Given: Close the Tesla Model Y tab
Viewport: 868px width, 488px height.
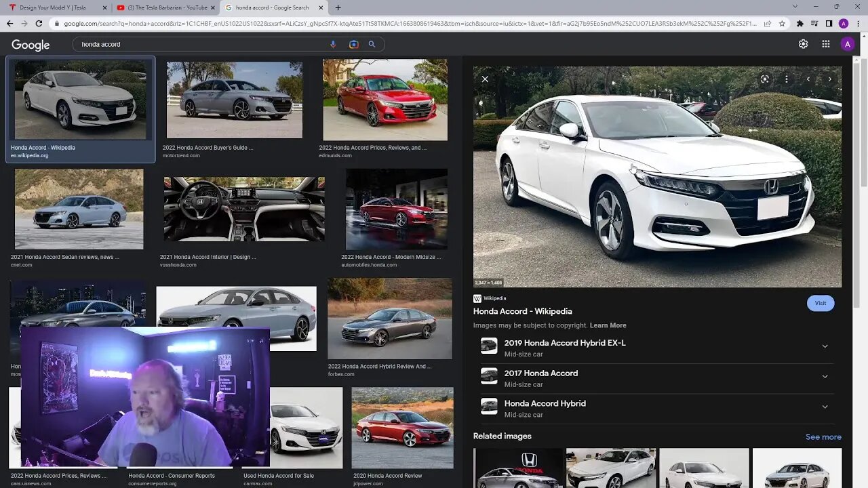Looking at the screenshot, I should (104, 7).
